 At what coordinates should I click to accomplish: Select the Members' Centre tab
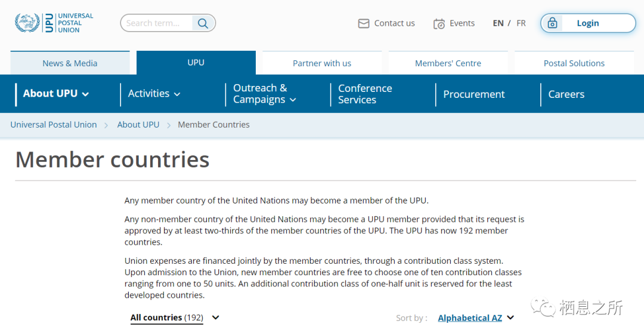coord(448,63)
